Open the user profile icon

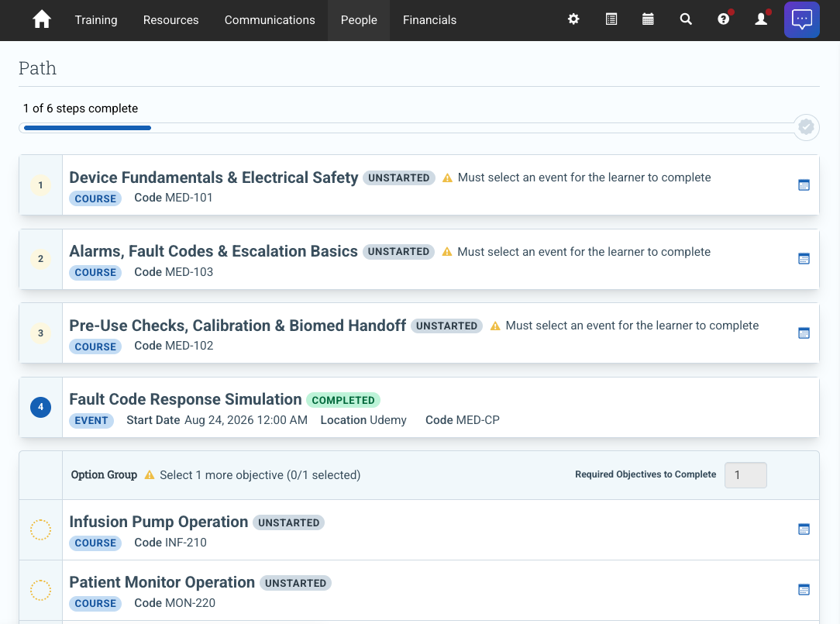[761, 19]
